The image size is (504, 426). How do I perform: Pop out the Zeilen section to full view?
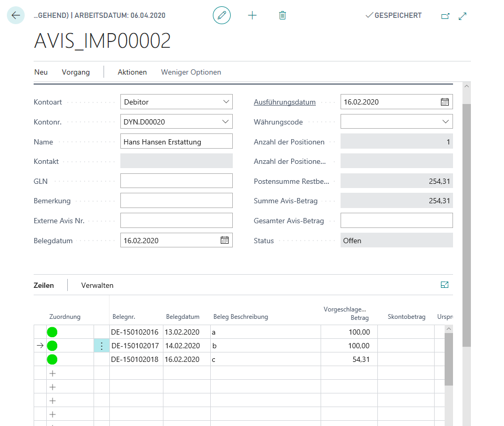click(x=444, y=284)
